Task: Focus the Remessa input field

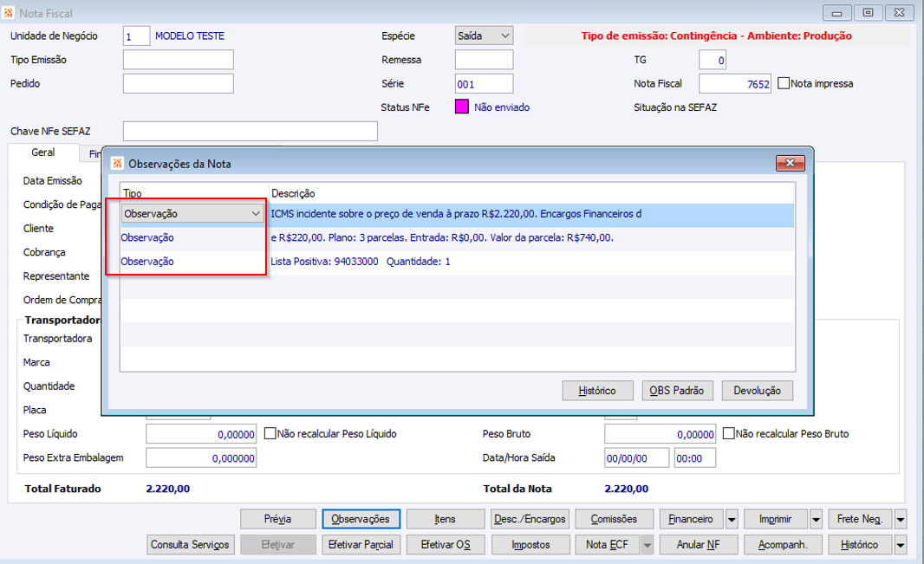Action: click(x=484, y=60)
